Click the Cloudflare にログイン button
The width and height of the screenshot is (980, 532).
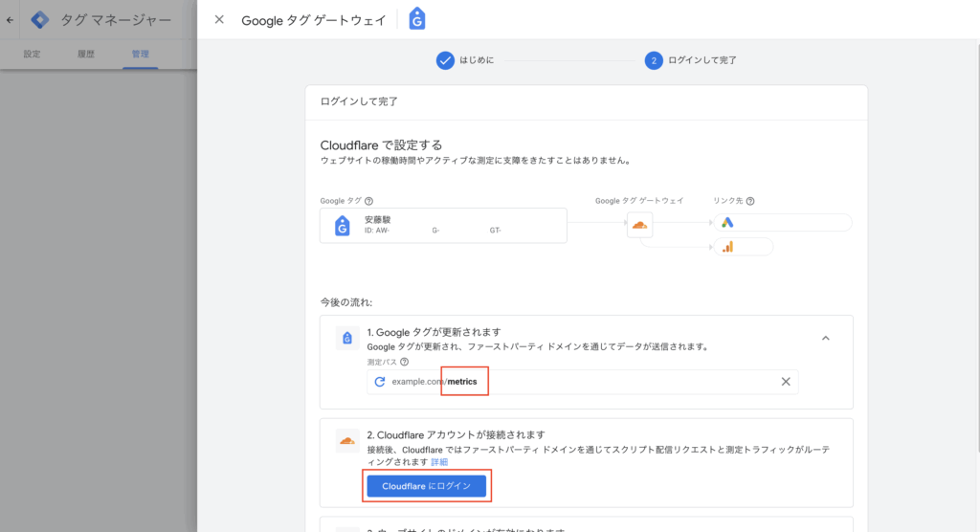(427, 486)
